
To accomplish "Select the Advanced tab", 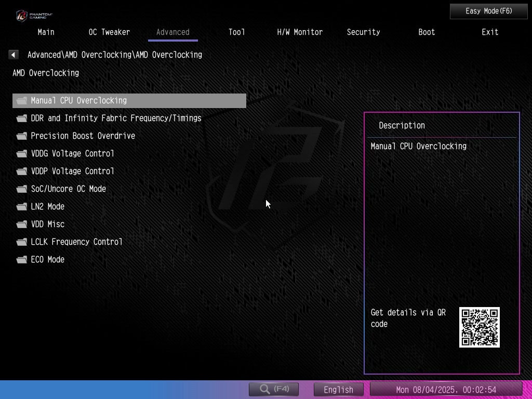I will click(x=172, y=32).
